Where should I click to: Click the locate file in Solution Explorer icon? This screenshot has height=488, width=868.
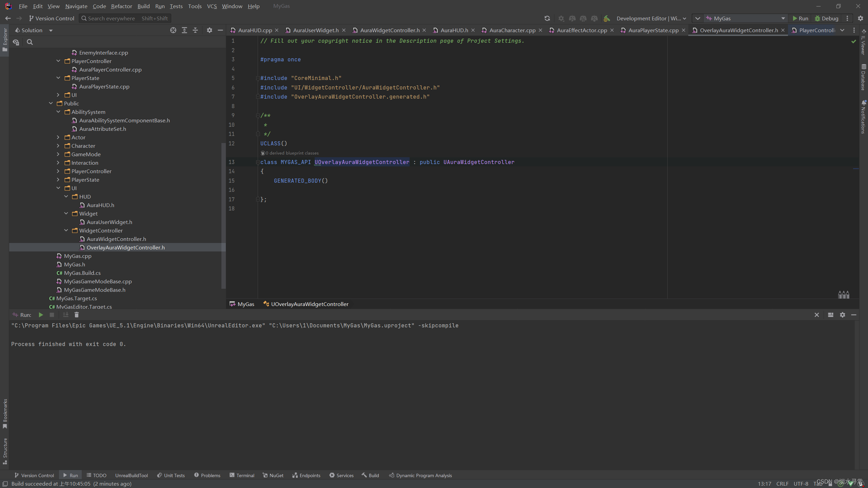tap(173, 30)
